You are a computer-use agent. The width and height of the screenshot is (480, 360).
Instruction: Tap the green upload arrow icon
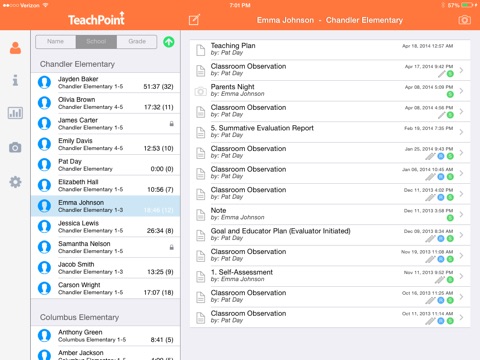[169, 42]
